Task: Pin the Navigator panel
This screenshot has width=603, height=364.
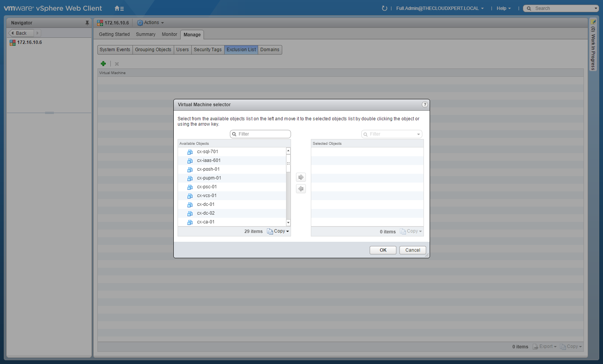Action: [87, 23]
